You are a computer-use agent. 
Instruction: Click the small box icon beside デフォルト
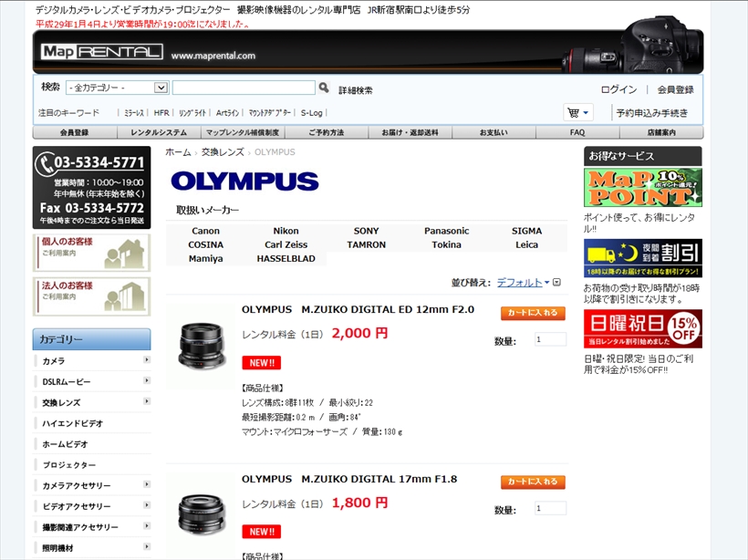click(556, 283)
